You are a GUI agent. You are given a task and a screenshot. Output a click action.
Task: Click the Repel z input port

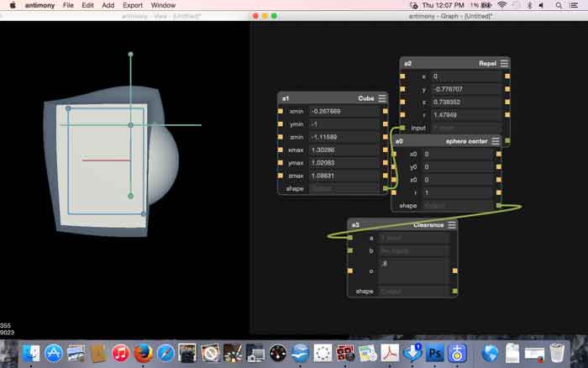pos(402,102)
